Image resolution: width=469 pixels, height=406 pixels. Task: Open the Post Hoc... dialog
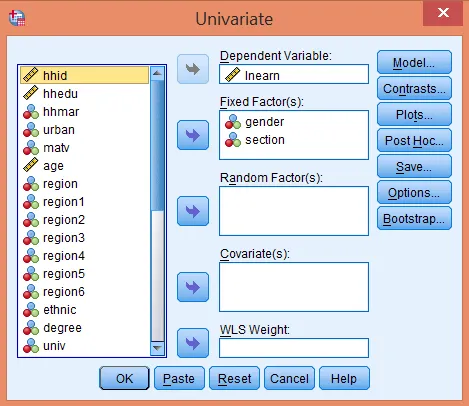click(x=414, y=140)
